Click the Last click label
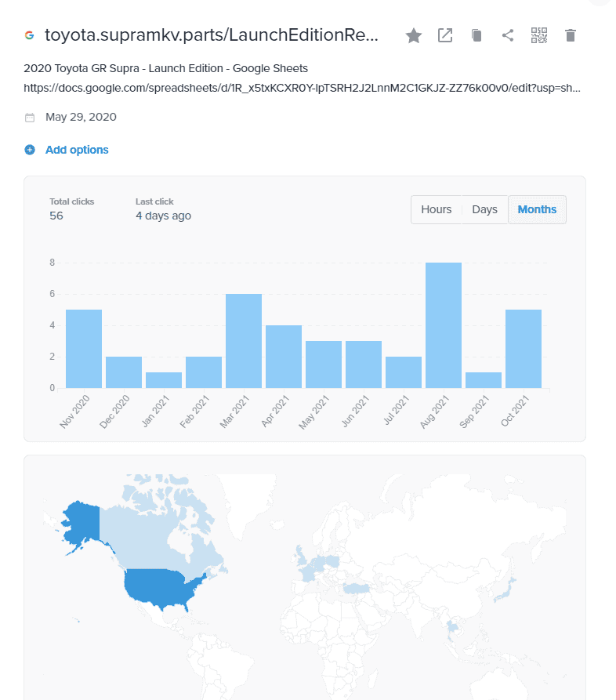Viewport: 616px width, 700px height. coord(154,201)
